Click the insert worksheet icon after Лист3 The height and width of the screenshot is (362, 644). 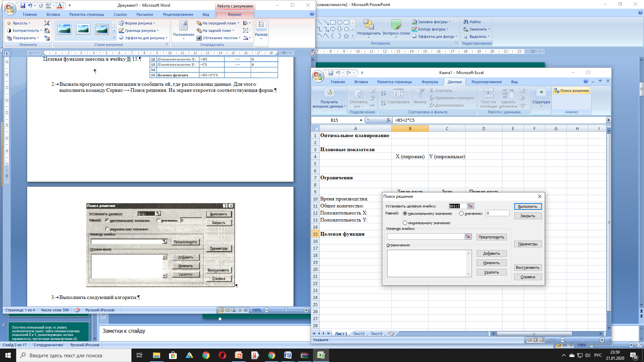[x=391, y=334]
